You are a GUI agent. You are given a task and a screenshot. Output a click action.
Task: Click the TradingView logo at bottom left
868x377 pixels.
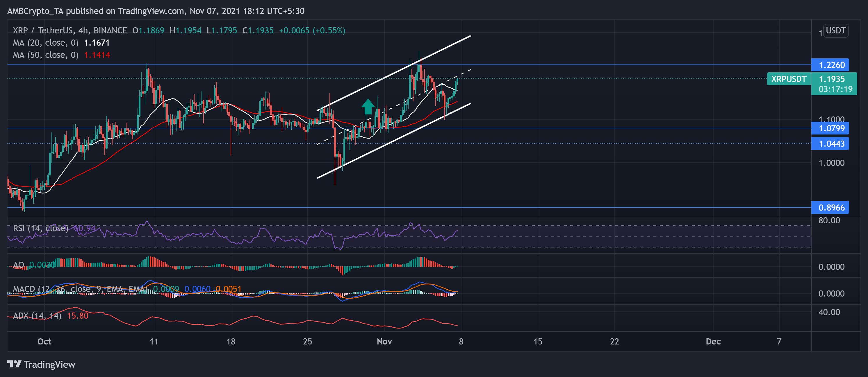(41, 364)
